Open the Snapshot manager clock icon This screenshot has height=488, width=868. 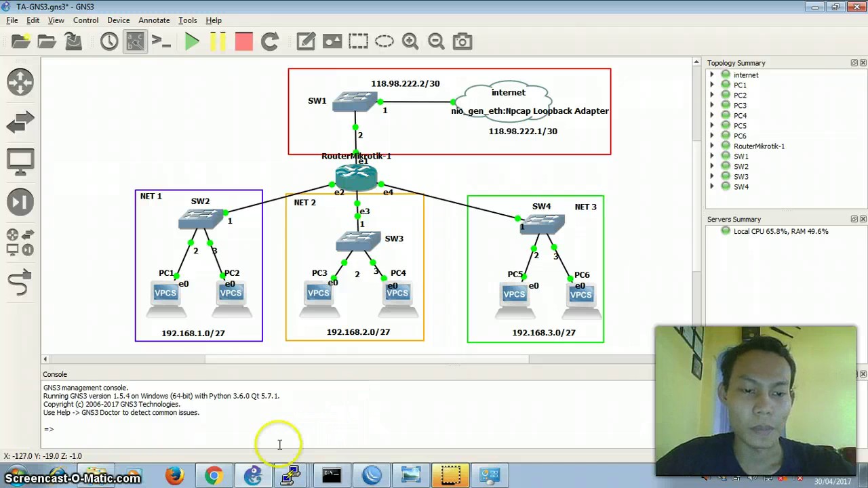(x=109, y=42)
